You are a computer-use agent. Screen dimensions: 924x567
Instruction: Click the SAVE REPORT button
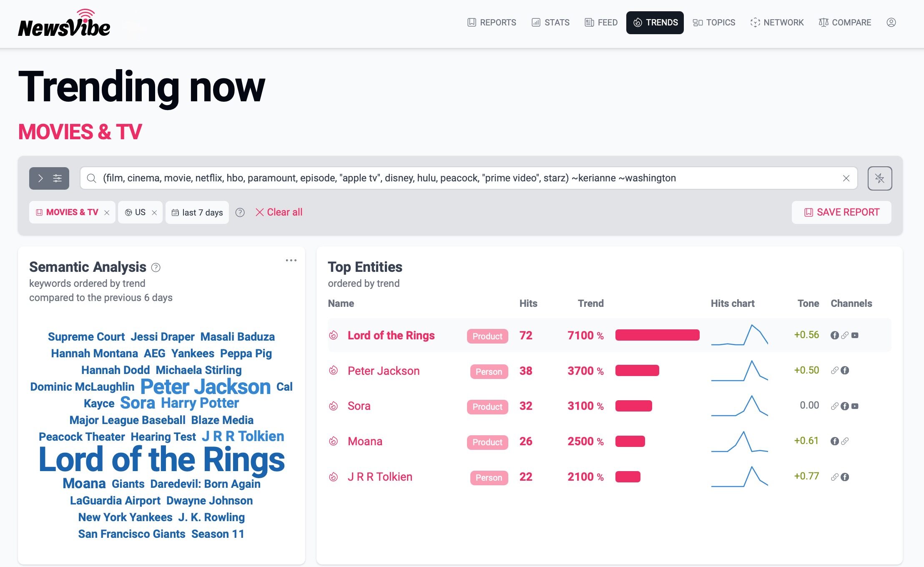coord(841,212)
